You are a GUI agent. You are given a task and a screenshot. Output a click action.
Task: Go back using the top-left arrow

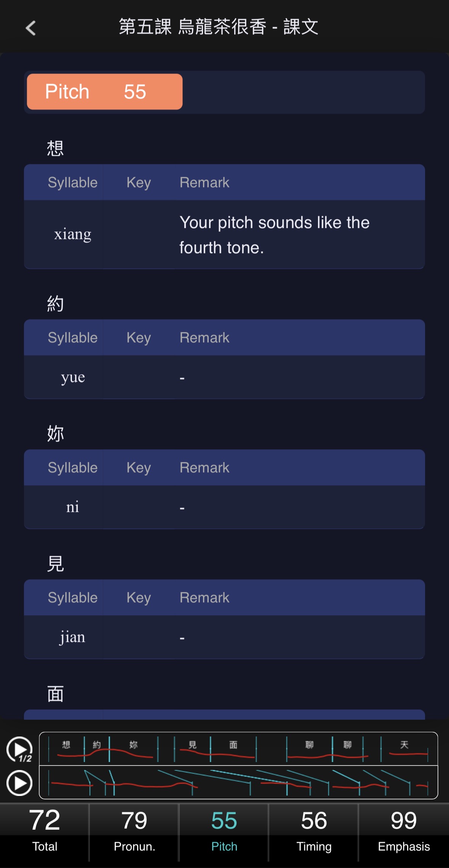click(30, 28)
